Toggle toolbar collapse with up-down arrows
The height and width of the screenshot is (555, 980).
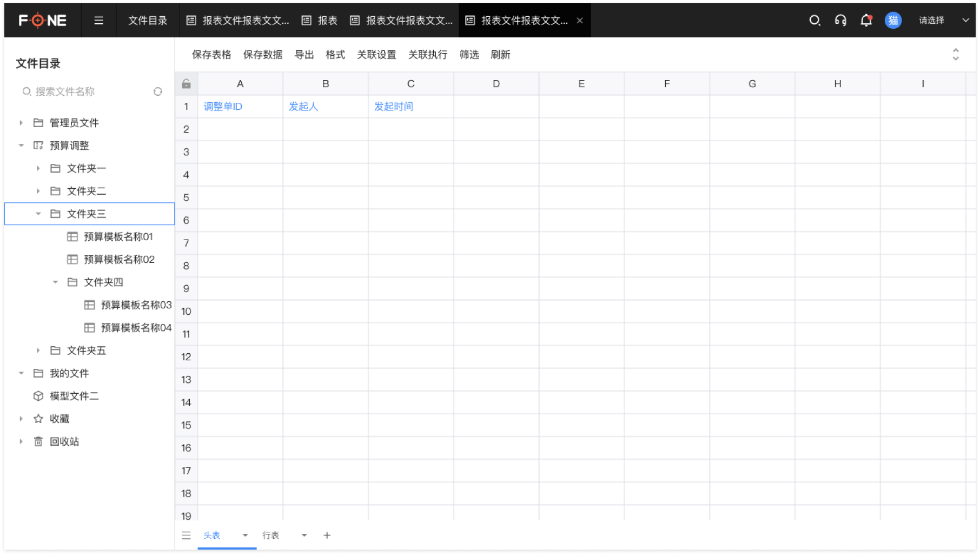[955, 54]
